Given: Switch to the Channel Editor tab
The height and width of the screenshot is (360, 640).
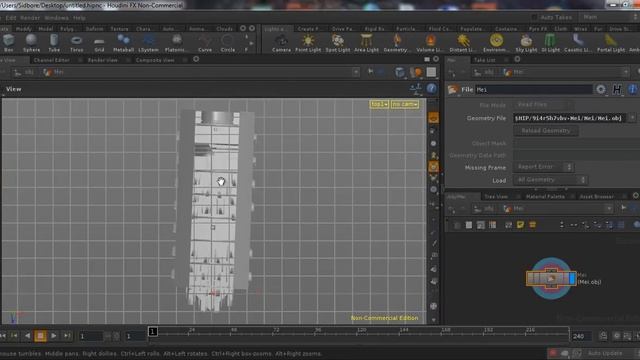Looking at the screenshot, I should coord(52,60).
